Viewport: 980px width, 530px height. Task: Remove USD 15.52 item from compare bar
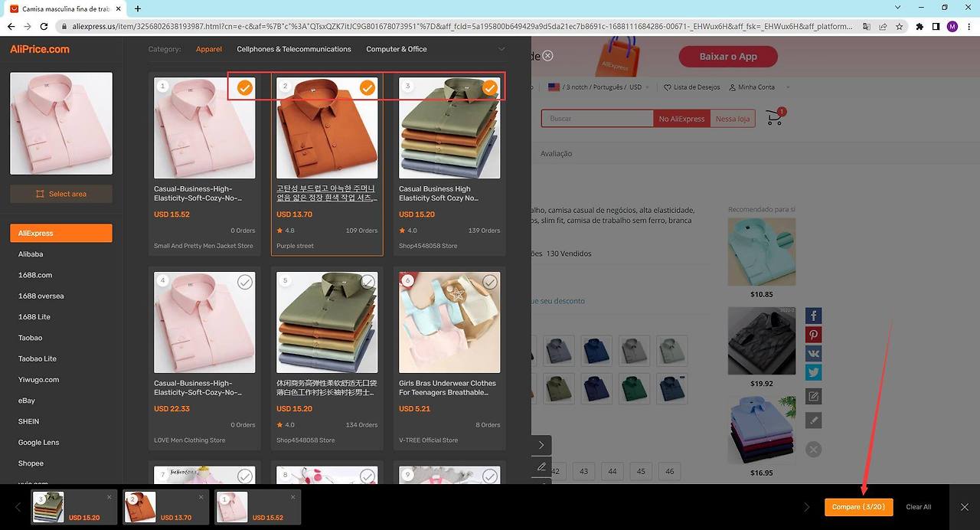(x=292, y=497)
